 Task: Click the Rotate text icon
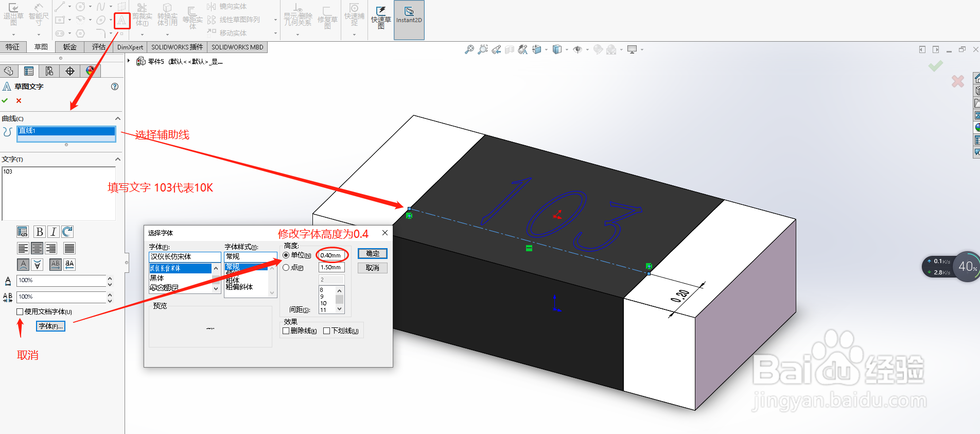click(x=67, y=232)
